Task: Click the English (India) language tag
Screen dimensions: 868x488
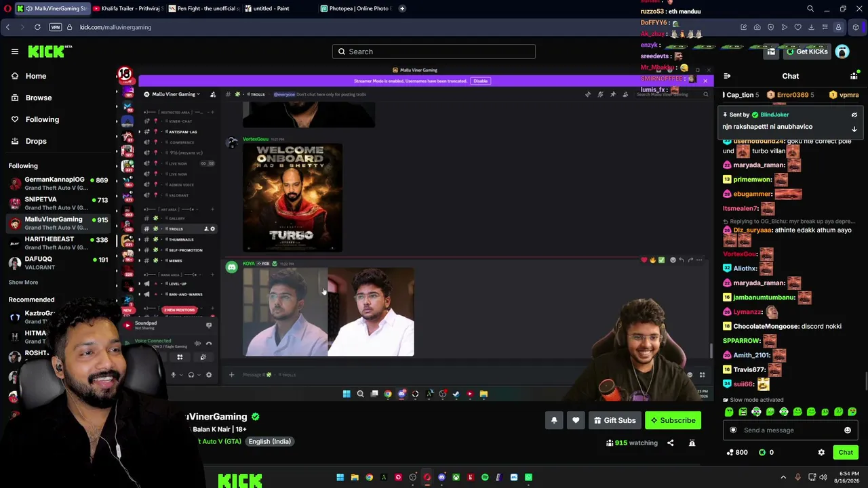Action: [269, 442]
